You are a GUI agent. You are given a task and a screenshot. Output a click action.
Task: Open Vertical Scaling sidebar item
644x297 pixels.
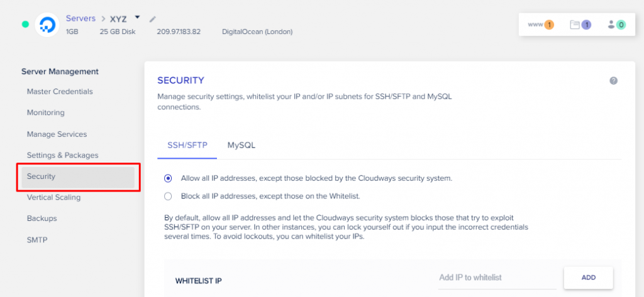(53, 198)
